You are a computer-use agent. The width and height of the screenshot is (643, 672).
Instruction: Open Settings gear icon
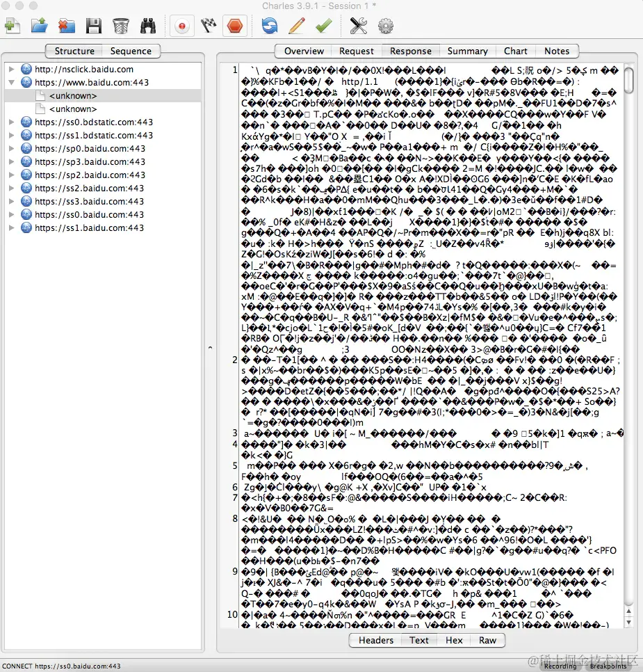click(x=386, y=26)
